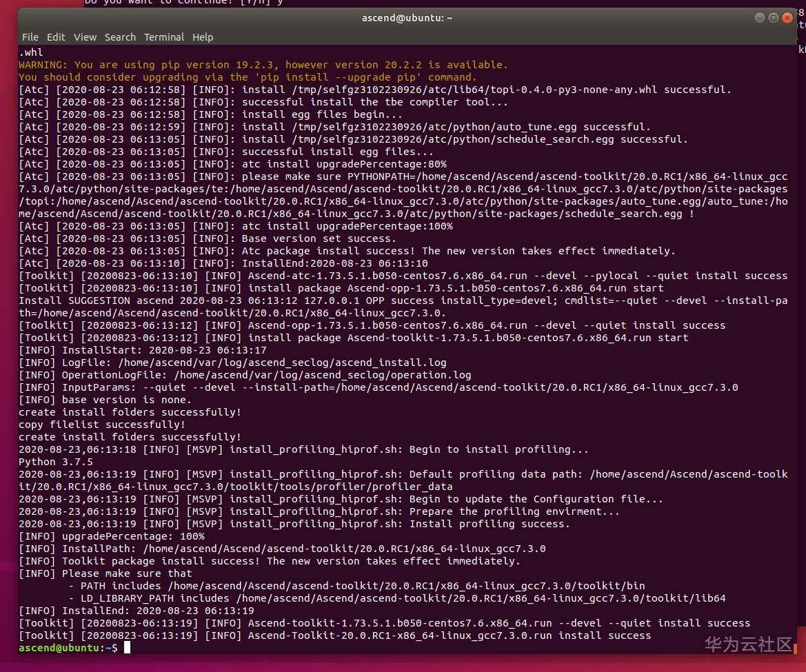Click Ascend-toolkit-1.73.5.1 --devel install success line
The width and height of the screenshot is (806, 672).
385,622
